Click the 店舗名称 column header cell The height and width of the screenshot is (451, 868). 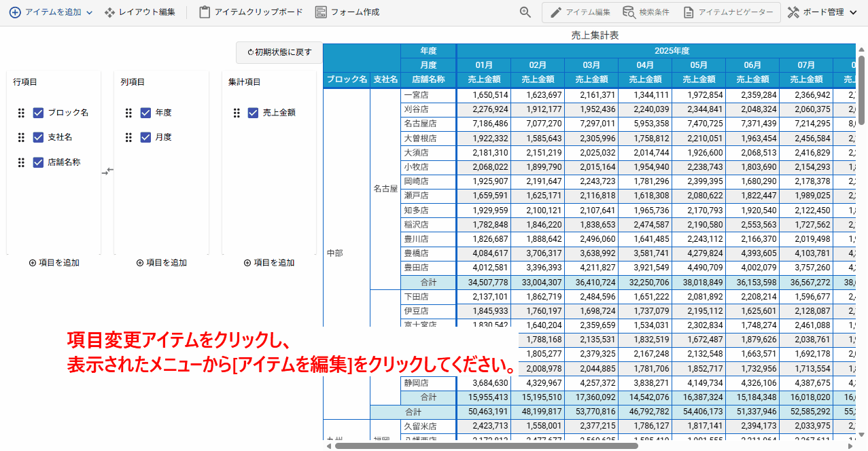point(428,79)
